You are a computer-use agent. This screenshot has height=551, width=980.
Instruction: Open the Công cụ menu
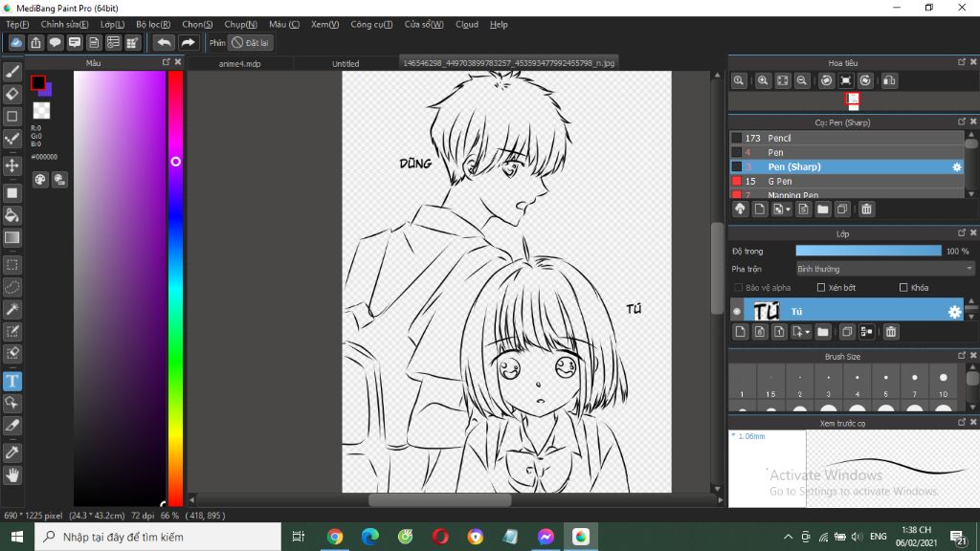371,24
